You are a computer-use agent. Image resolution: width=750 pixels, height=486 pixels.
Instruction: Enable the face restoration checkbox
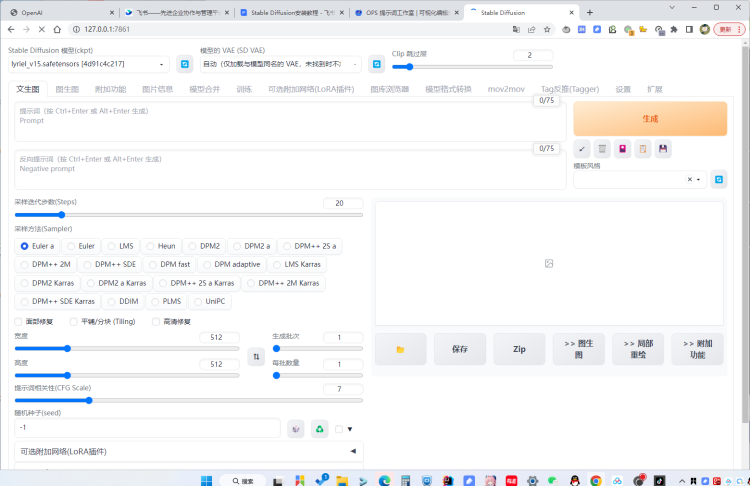coord(18,321)
